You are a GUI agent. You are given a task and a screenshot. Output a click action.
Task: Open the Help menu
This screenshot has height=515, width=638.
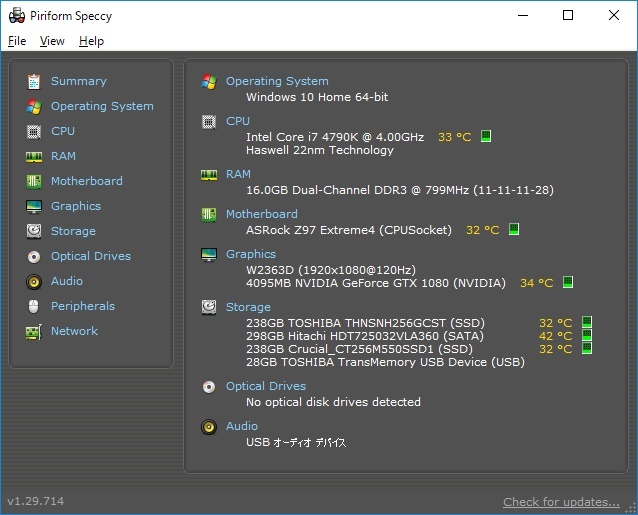[92, 41]
